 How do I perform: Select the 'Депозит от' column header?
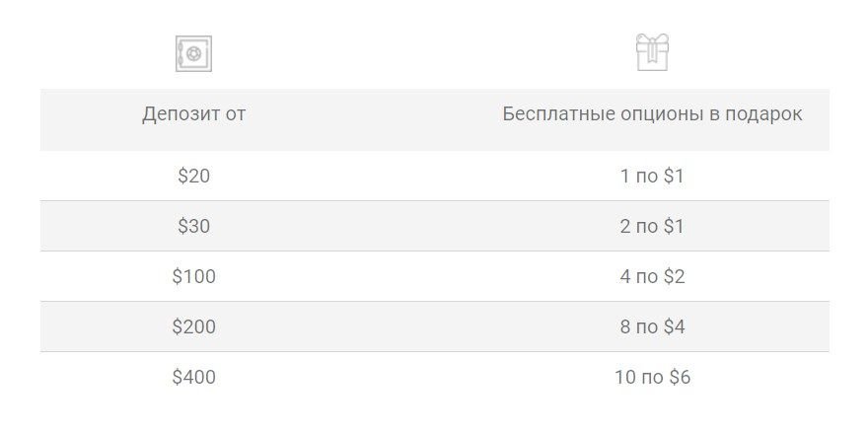pyautogui.click(x=193, y=114)
